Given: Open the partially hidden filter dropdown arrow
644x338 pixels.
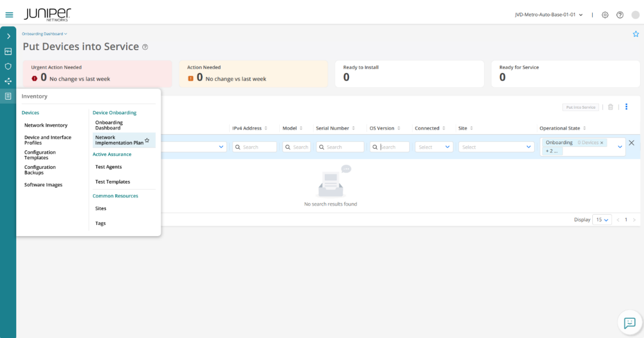Looking at the screenshot, I should [221, 147].
